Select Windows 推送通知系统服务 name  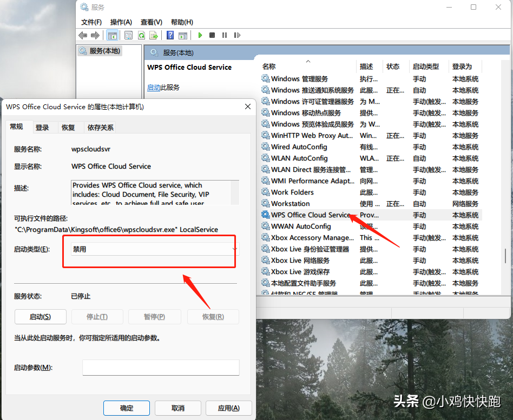pos(312,90)
